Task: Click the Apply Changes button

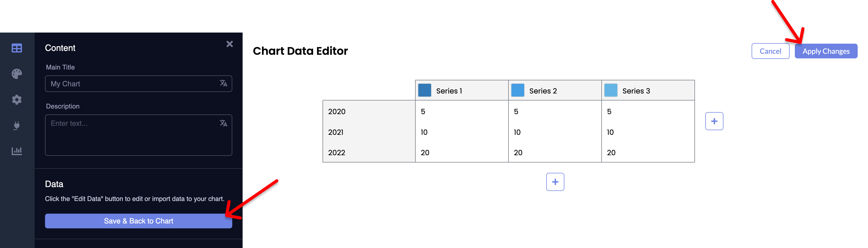Action: click(826, 51)
